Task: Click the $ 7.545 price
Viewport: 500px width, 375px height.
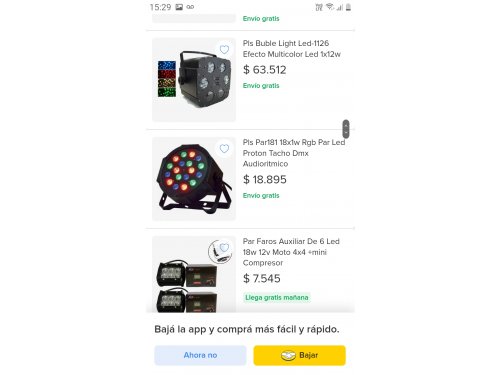Action: click(x=262, y=278)
